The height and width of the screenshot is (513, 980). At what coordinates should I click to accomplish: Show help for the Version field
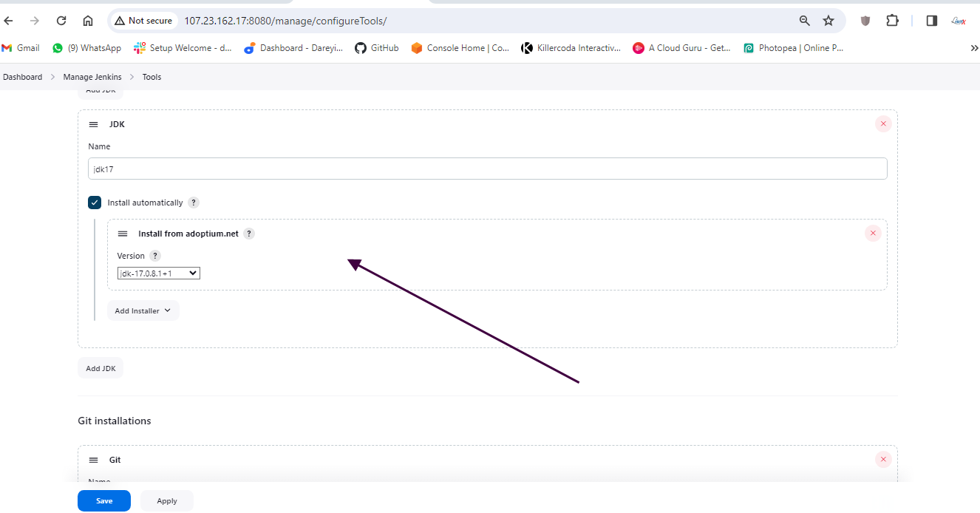(x=154, y=256)
